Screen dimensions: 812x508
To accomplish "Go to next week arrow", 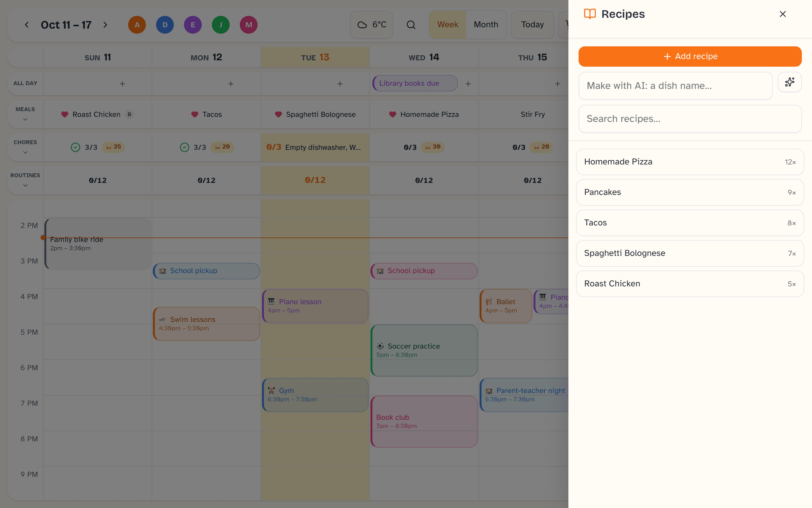I will click(105, 25).
